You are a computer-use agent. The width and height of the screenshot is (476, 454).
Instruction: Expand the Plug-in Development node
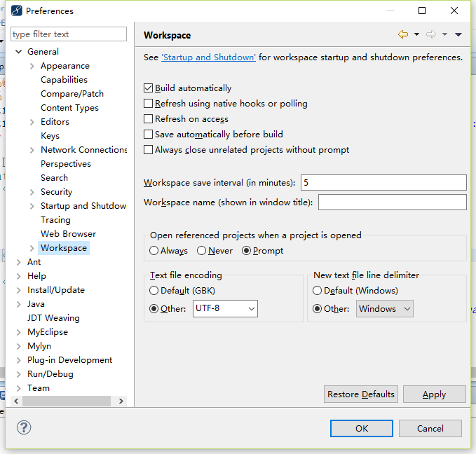19,360
